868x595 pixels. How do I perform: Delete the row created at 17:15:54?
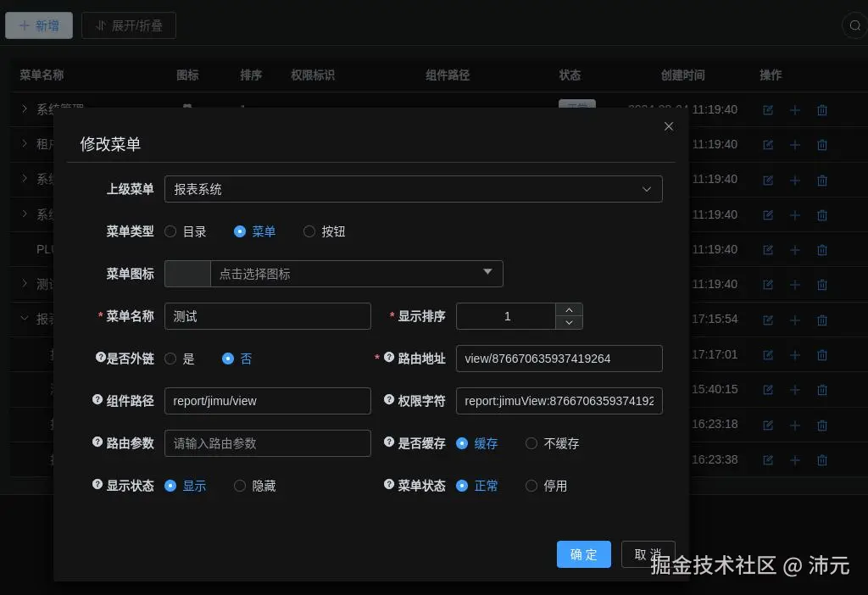pos(822,320)
